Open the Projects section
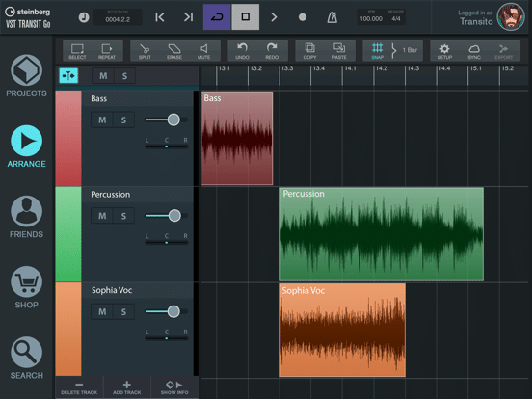 pos(26,76)
